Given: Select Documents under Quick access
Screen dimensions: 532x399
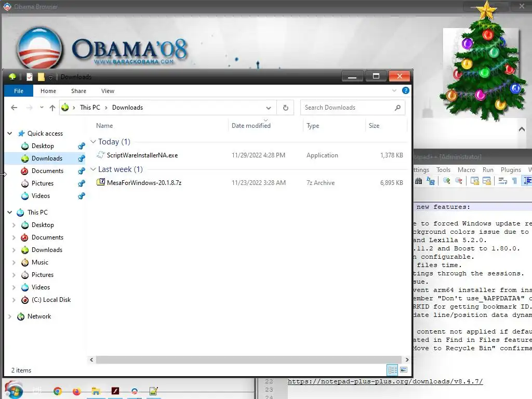Looking at the screenshot, I should pyautogui.click(x=47, y=171).
